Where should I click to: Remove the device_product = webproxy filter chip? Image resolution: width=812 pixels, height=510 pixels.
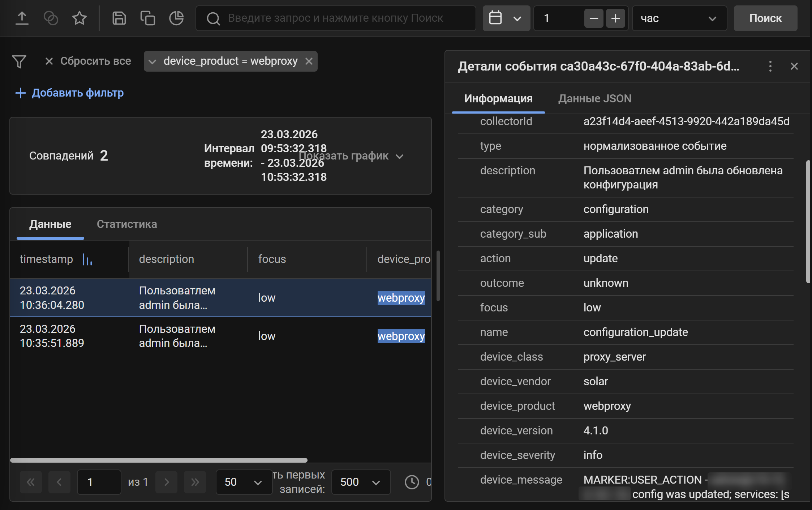[x=309, y=61]
